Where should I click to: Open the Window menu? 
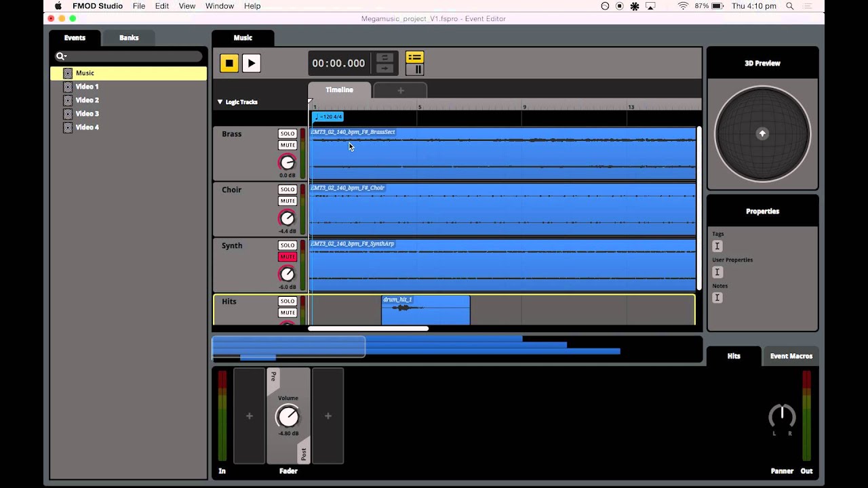pyautogui.click(x=219, y=6)
